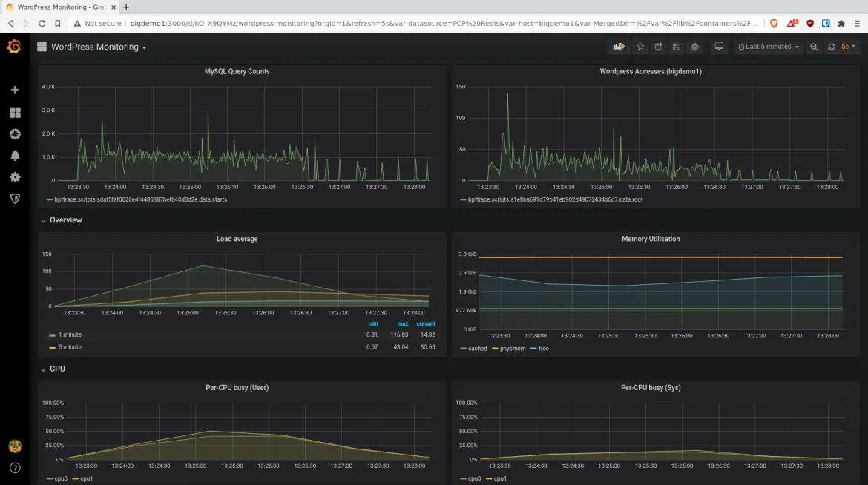868x485 pixels.
Task: Save the dashboard with disk icon
Action: tap(677, 47)
